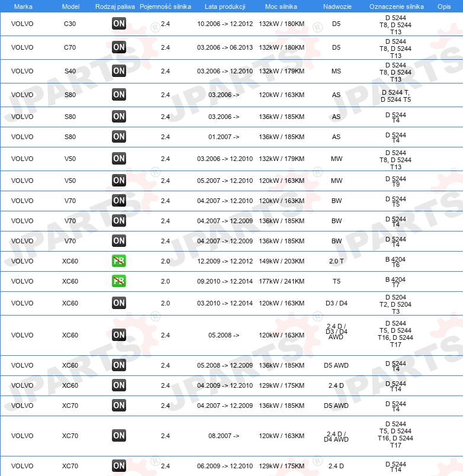
Task: Click production dates 03.2006 -> 06.2013
Action: click(225, 47)
